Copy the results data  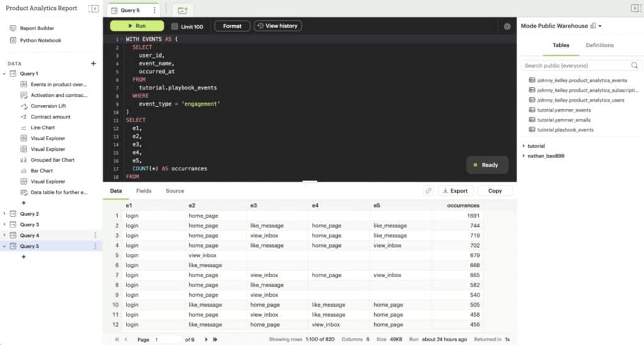495,191
